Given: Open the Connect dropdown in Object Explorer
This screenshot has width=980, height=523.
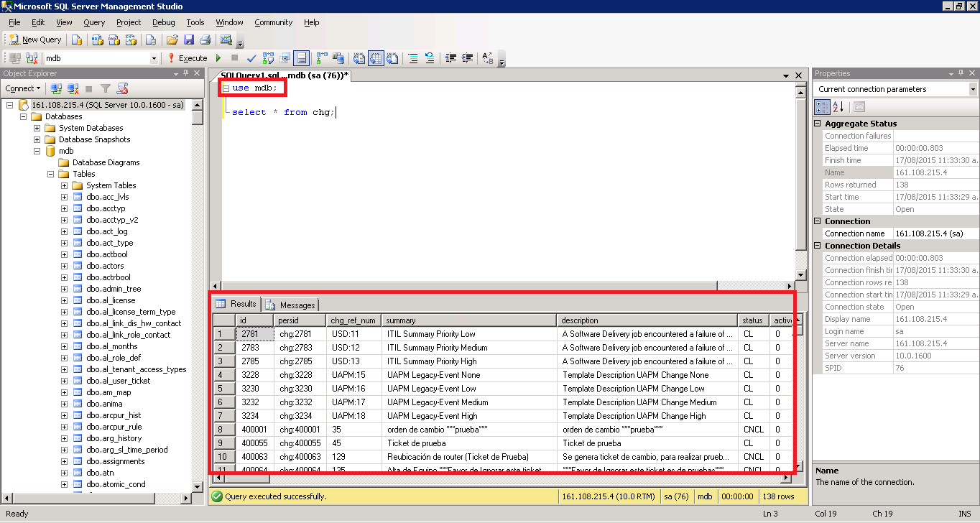Looking at the screenshot, I should [23, 88].
